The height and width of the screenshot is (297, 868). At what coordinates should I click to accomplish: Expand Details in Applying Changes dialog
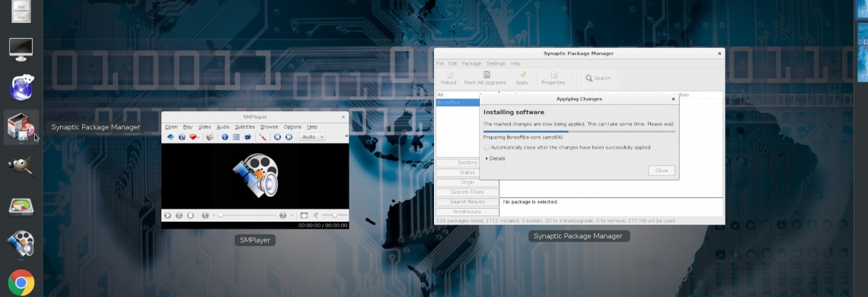[496, 158]
